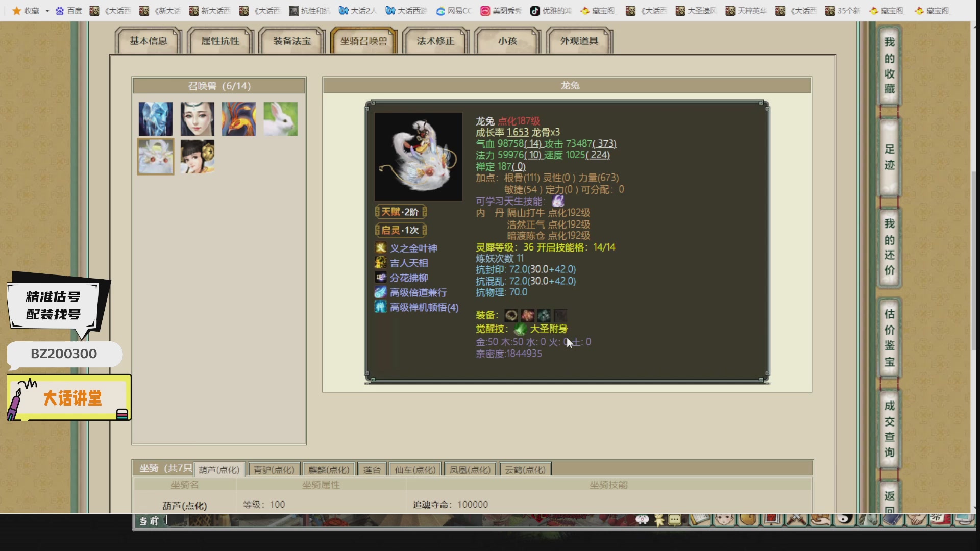Click the emoji face icon in game toolbar
The image size is (980, 551).
point(643,519)
